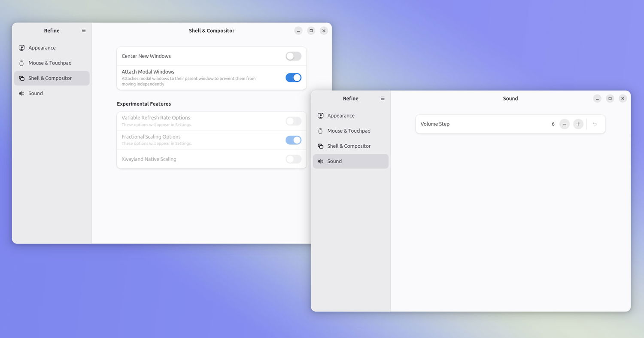Viewport: 644px width, 338px height.
Task: Toggle Variable Refresh Rate Options switch
Action: click(x=294, y=121)
